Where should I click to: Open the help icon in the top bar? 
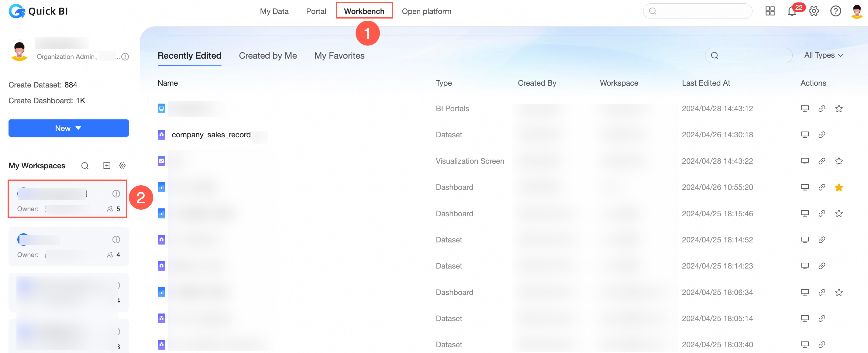pyautogui.click(x=836, y=11)
